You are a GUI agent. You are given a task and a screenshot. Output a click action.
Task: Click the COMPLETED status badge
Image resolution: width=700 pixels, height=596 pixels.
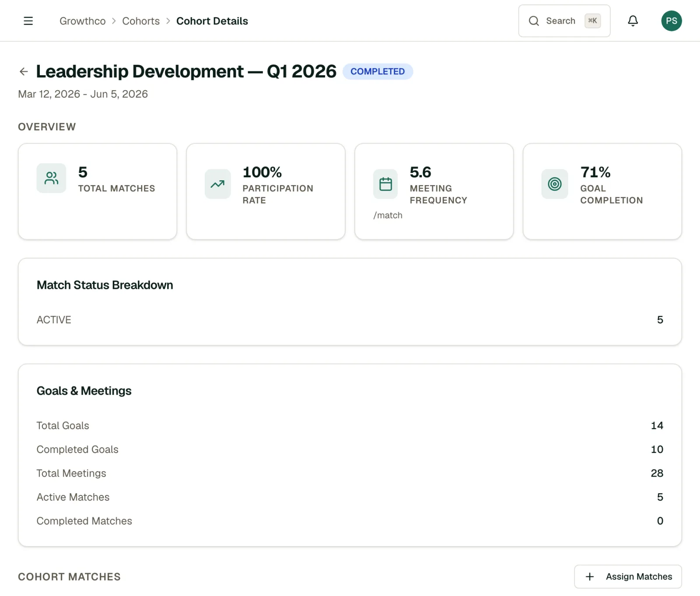tap(378, 71)
